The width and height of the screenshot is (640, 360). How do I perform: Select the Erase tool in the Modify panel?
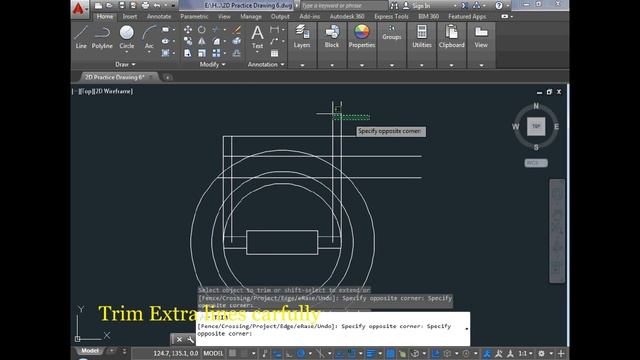coord(237,30)
